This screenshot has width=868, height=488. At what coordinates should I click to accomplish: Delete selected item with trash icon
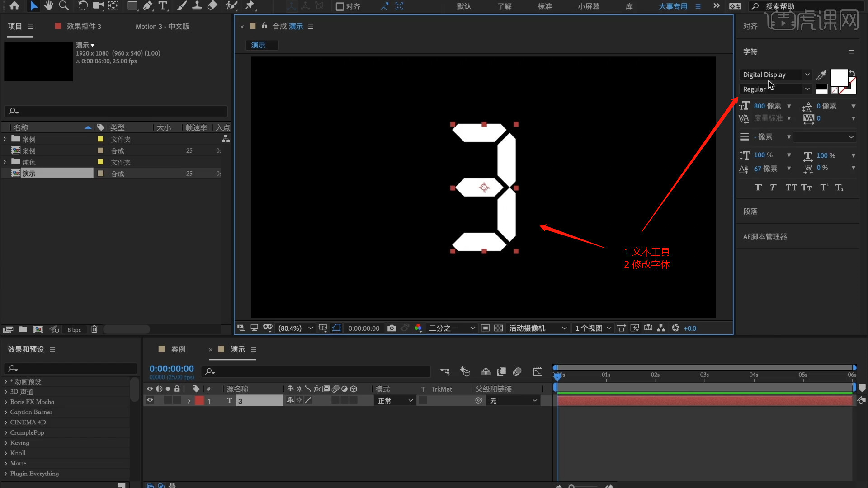[x=94, y=329]
